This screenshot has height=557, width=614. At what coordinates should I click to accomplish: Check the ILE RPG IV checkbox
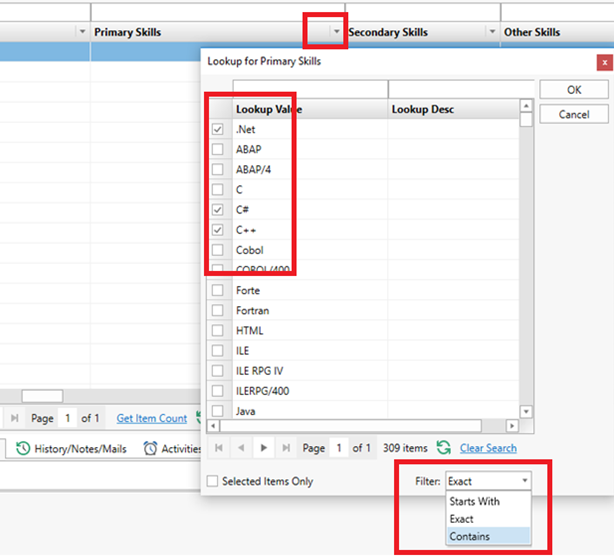point(217,371)
